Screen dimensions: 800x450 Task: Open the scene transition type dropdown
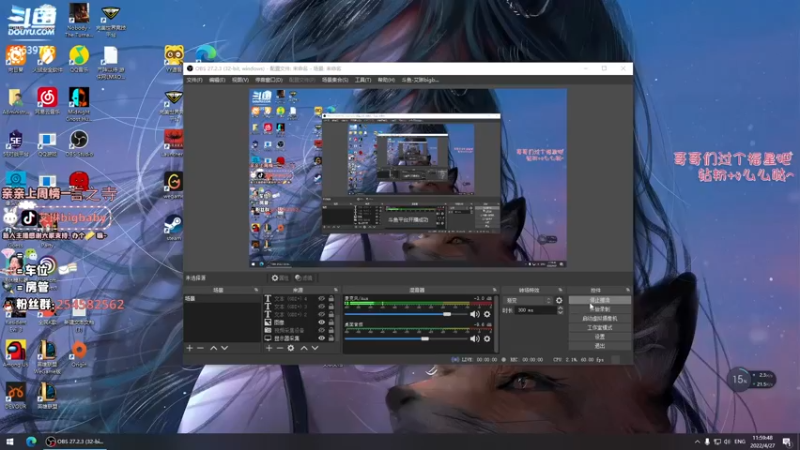point(527,301)
